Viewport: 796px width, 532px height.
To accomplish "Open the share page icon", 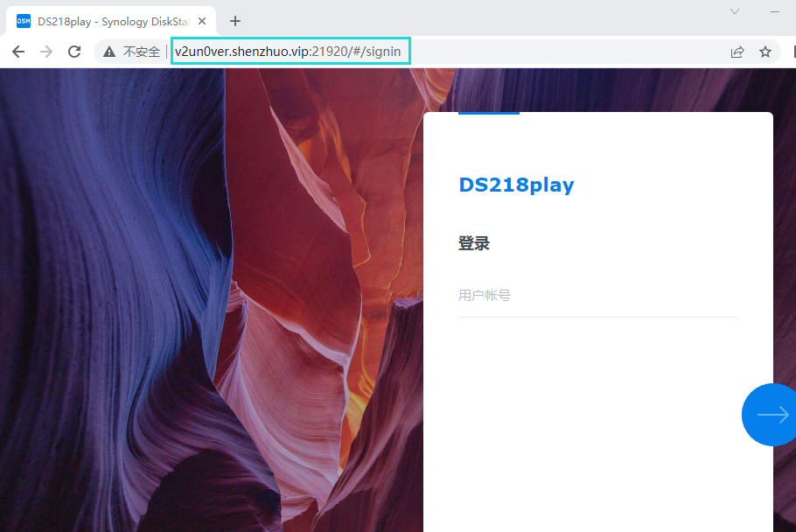I will (737, 51).
